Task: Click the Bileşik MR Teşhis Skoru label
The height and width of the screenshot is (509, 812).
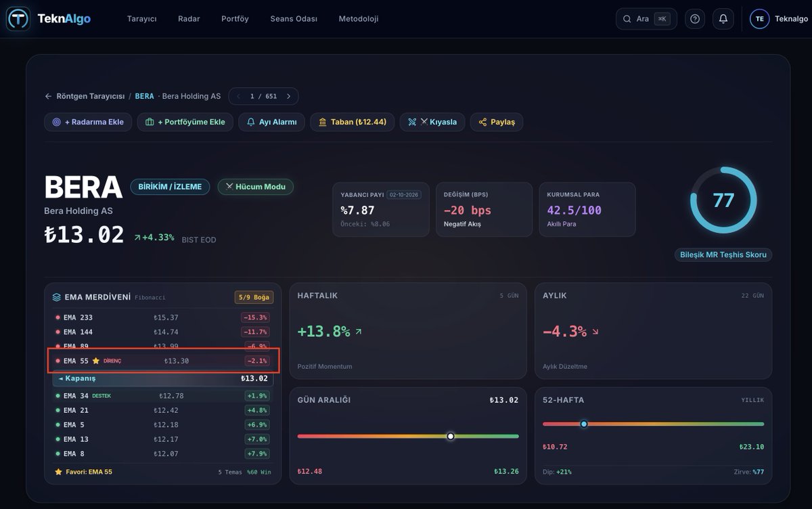Action: pos(723,255)
